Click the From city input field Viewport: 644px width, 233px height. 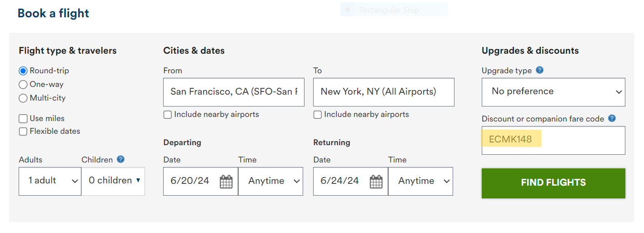[x=234, y=92]
